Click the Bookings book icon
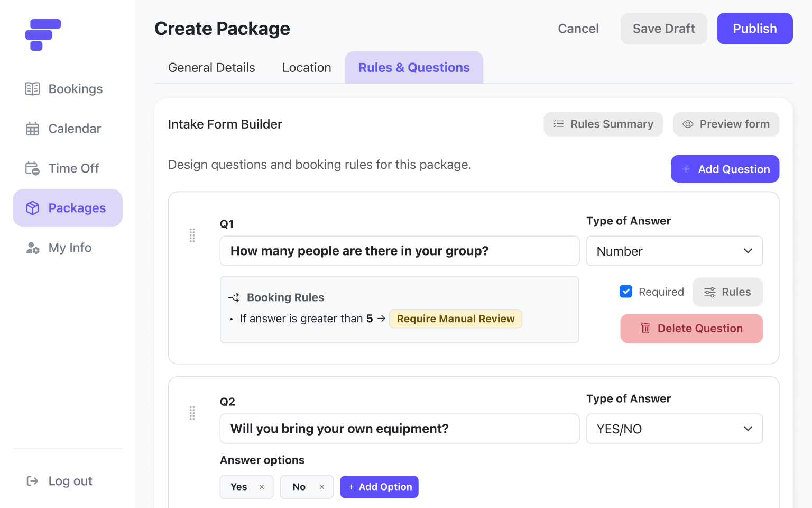 click(x=32, y=89)
